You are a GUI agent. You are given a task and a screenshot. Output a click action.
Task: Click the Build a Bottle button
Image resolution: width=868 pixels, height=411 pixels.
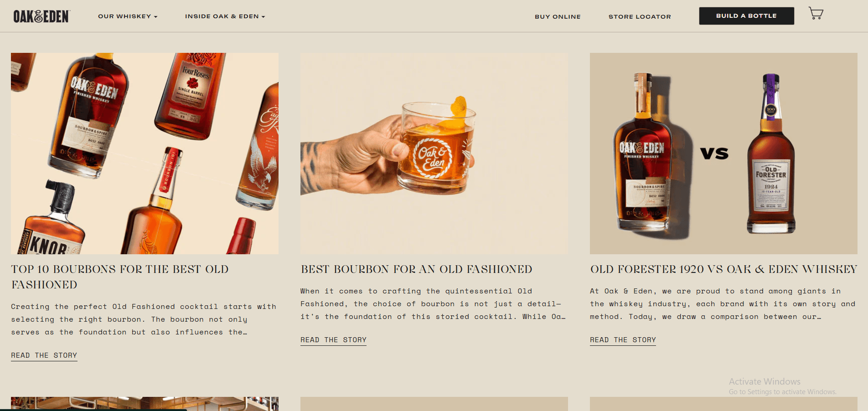(746, 16)
